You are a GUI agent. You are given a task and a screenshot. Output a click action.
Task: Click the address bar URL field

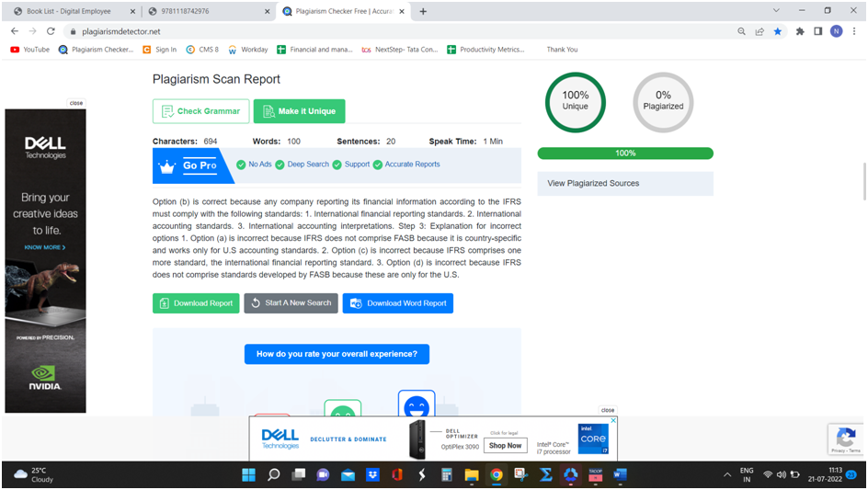click(368, 30)
